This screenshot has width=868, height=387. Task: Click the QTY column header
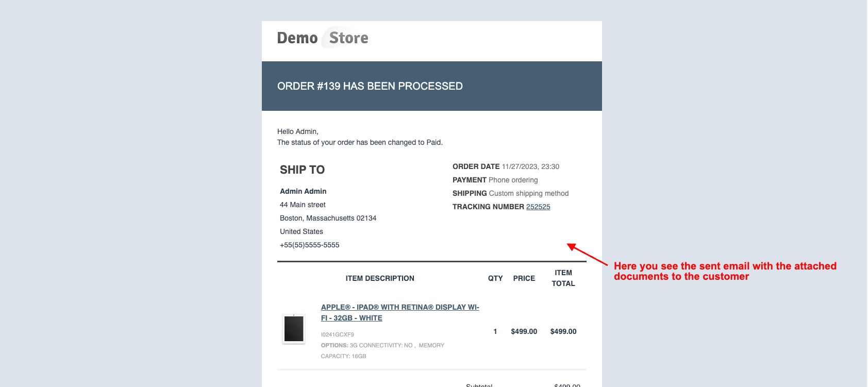click(x=495, y=278)
